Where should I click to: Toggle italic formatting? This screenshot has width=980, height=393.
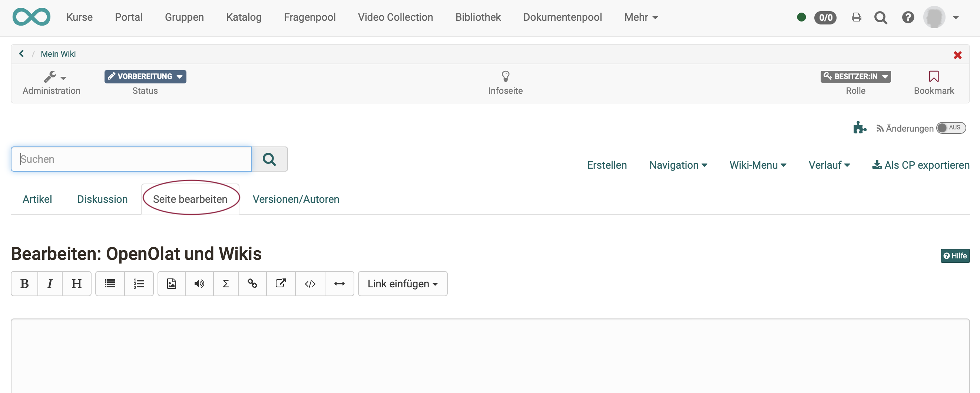tap(50, 283)
